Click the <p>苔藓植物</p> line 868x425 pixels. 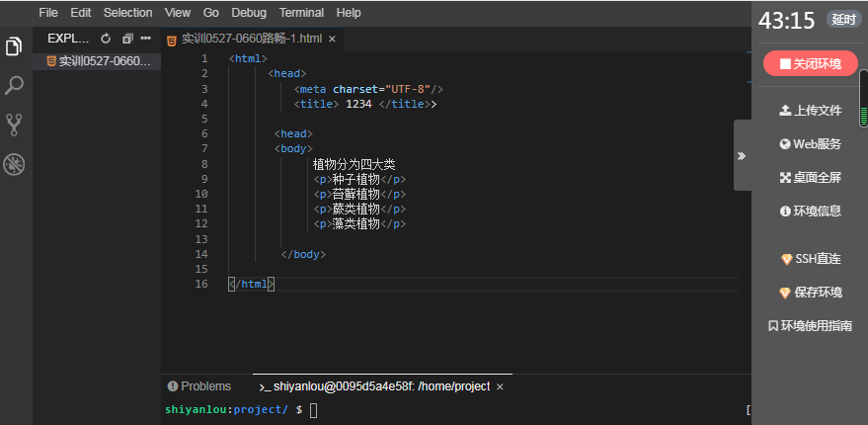click(359, 194)
